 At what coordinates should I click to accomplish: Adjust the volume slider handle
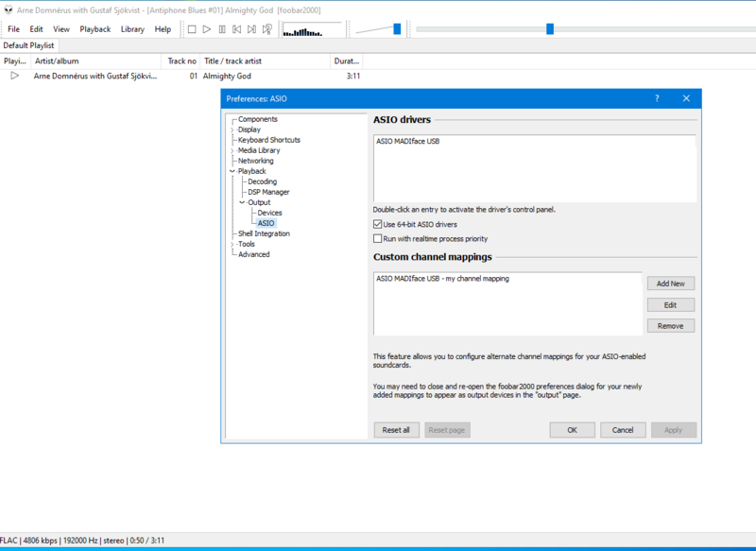point(397,29)
